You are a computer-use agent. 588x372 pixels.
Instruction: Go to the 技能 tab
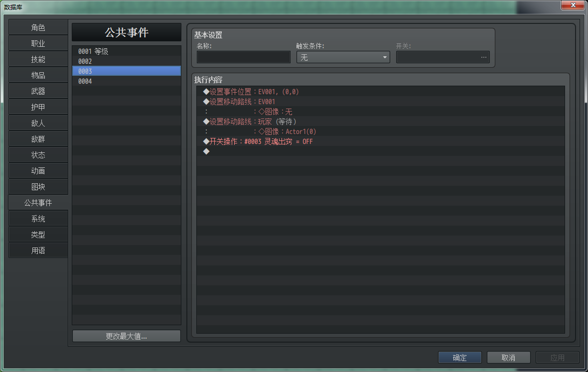[38, 59]
